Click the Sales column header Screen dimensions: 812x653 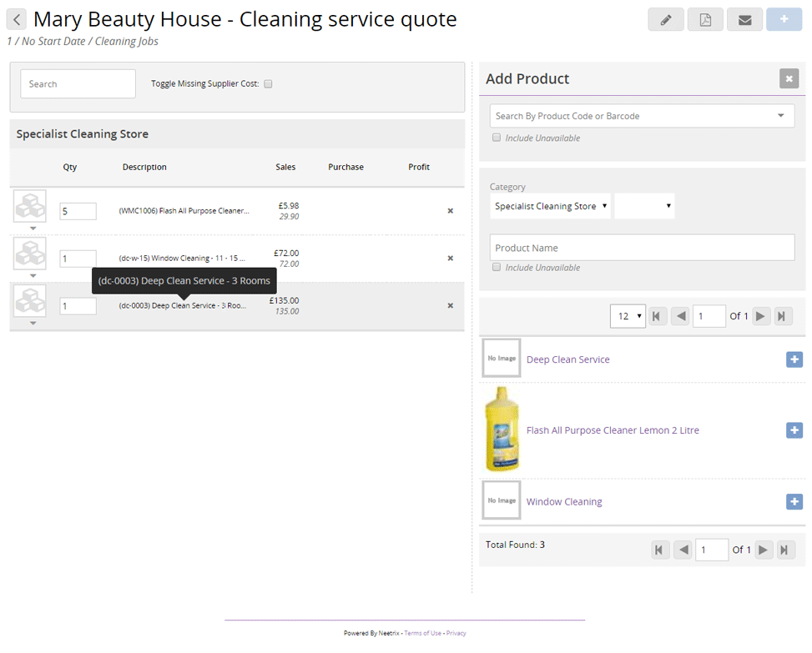pos(285,167)
